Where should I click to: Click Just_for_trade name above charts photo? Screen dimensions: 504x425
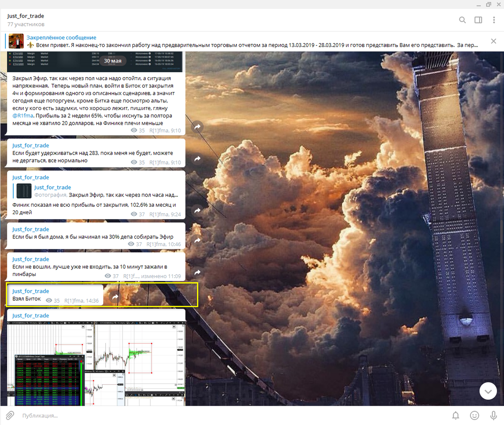(x=31, y=315)
